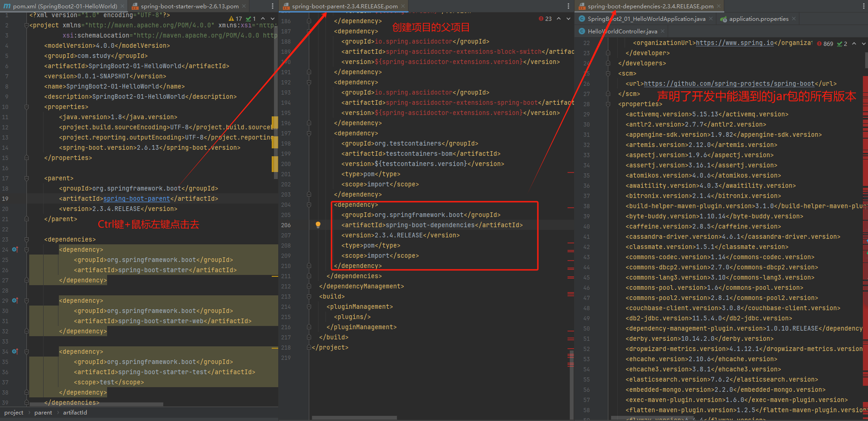This screenshot has width=868, height=421.
Task: Close the application.properties tab
Action: (794, 19)
